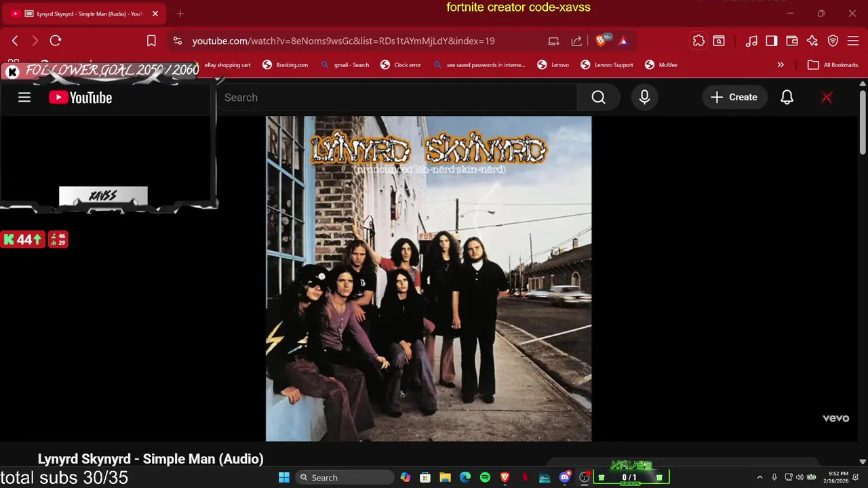868x488 pixels.
Task: Open Leo AI sparkle icon
Action: [812, 41]
